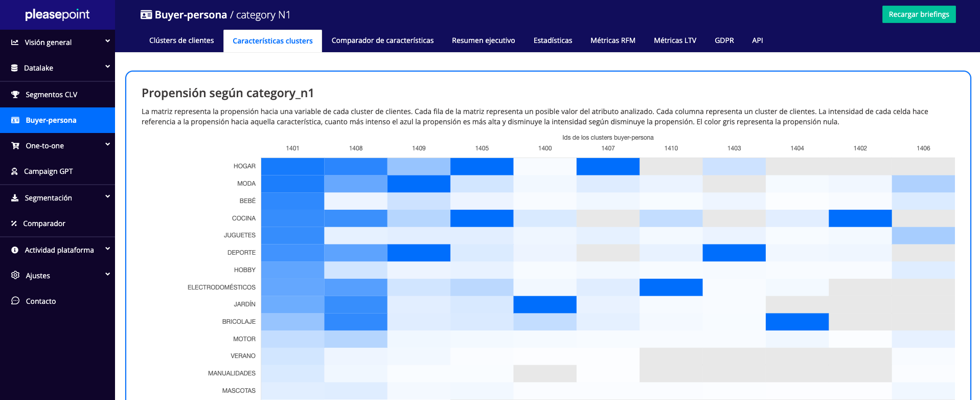The width and height of the screenshot is (980, 400).
Task: Expand the Ajustes submenu chevron
Action: [107, 274]
